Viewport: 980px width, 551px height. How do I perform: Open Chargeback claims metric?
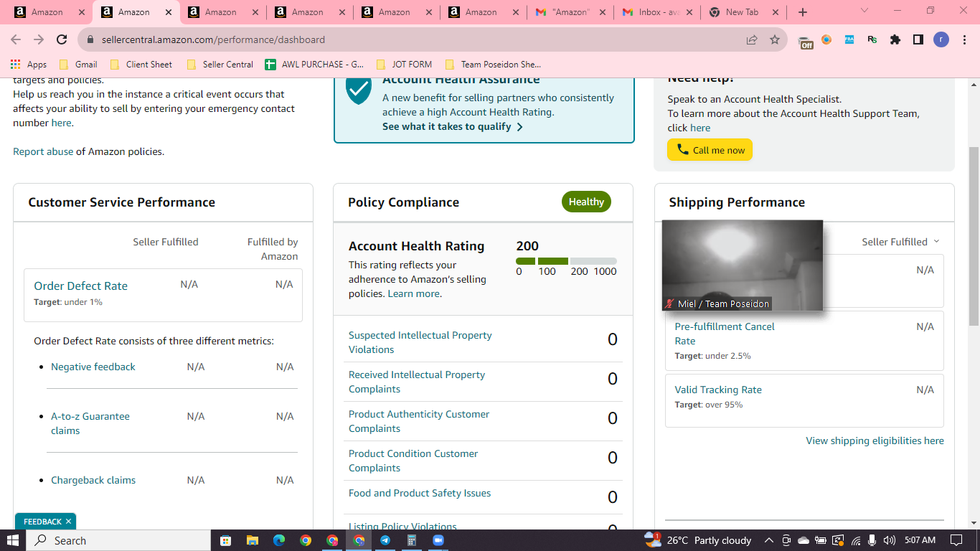click(x=93, y=480)
